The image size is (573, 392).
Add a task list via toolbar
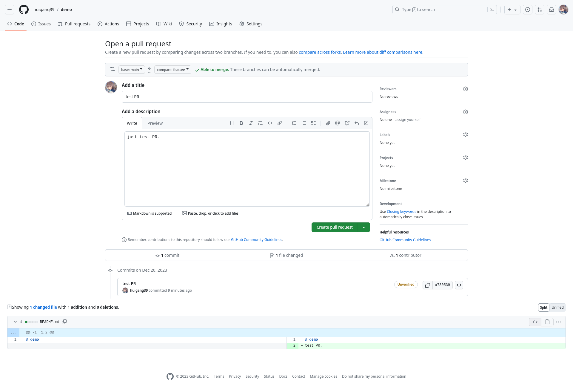(313, 123)
